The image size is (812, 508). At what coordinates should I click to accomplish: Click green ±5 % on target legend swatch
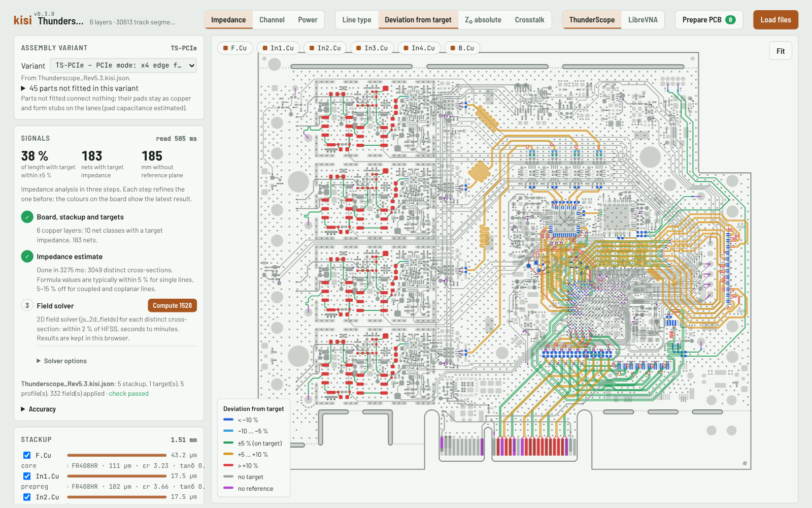tap(228, 443)
